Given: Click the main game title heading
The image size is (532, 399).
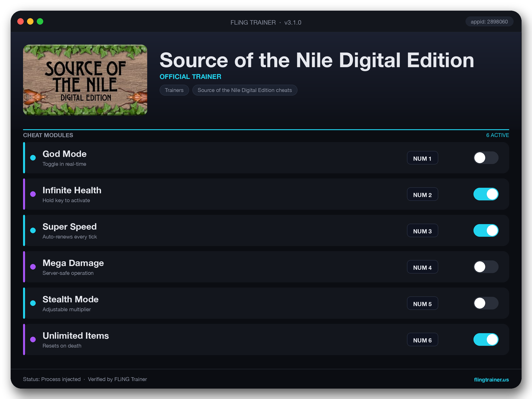Looking at the screenshot, I should (317, 60).
